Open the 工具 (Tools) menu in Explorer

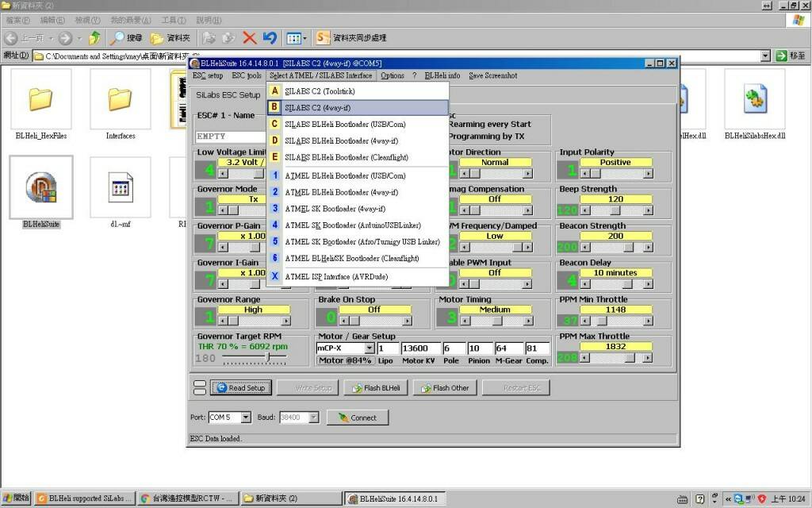(174, 20)
